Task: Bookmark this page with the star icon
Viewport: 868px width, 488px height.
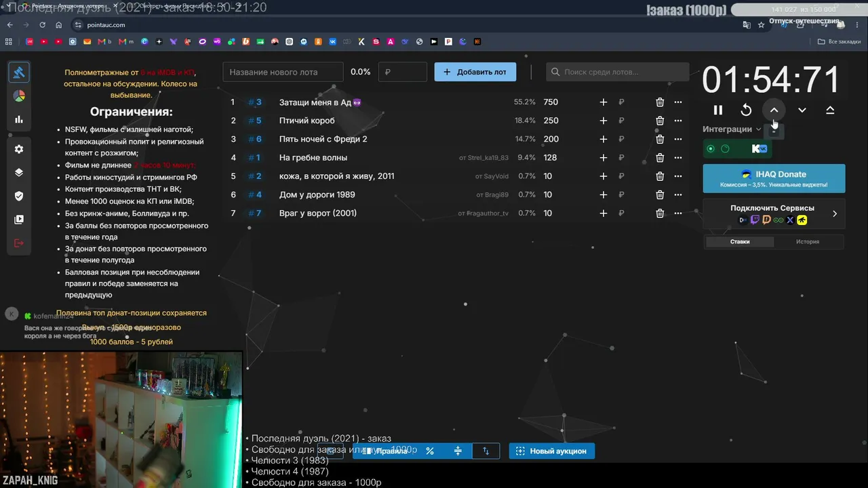Action: 762,25
